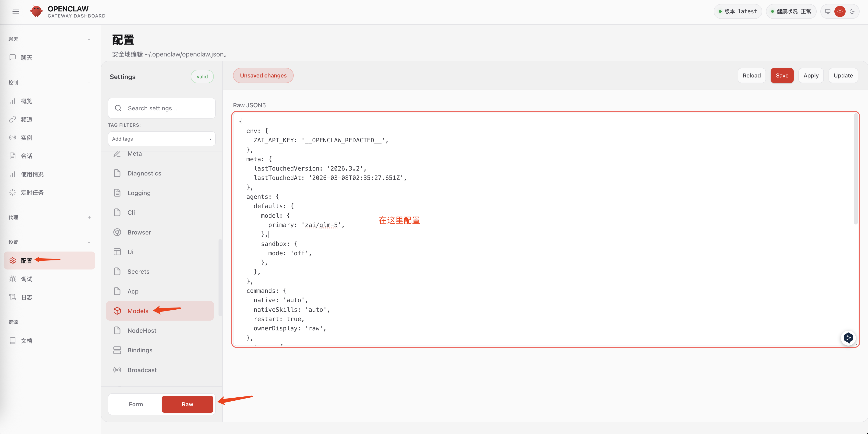Enable the light theme
The height and width of the screenshot is (434, 868).
[840, 11]
